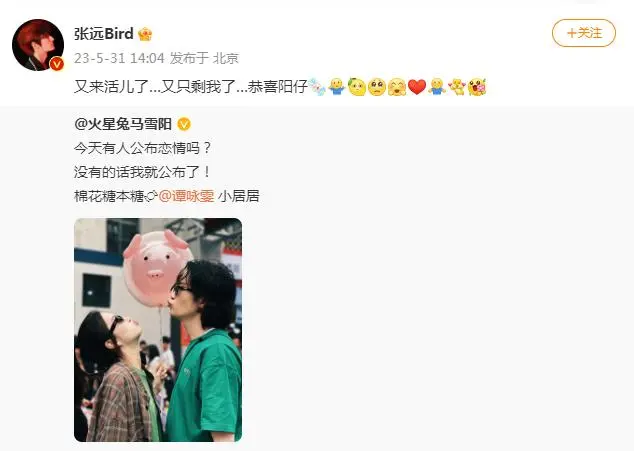Click the first hugging emoji in blue
Image resolution: width=634 pixels, height=451 pixels.
click(x=336, y=87)
